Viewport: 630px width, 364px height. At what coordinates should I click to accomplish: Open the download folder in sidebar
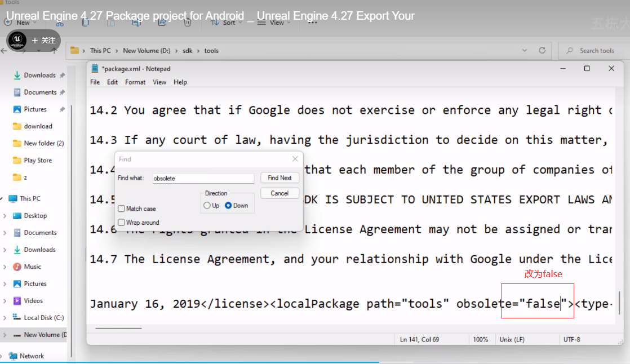[33, 126]
